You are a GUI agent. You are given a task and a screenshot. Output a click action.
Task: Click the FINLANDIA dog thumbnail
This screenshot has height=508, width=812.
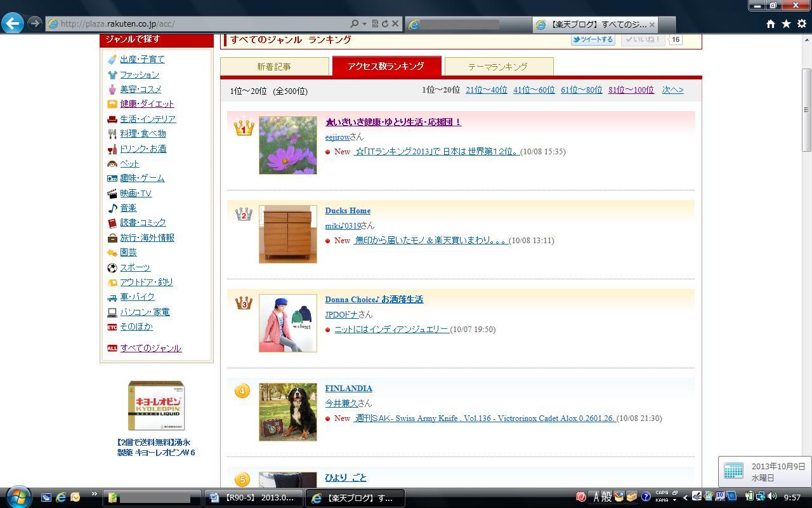[287, 411]
